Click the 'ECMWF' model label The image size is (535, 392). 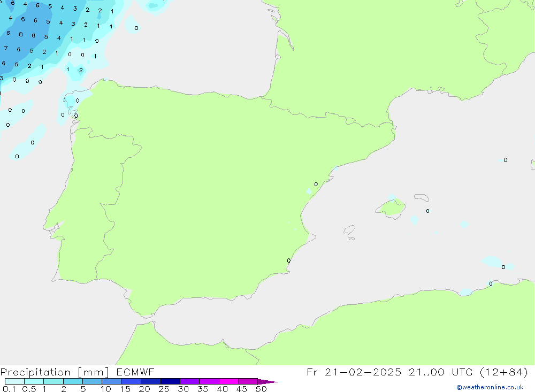[x=135, y=372]
